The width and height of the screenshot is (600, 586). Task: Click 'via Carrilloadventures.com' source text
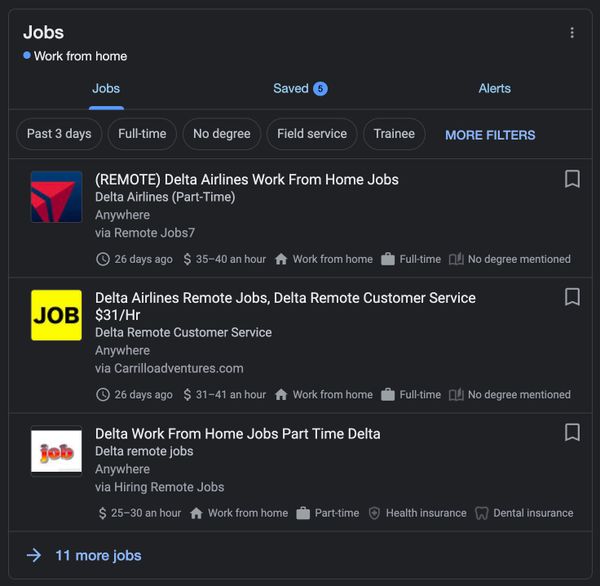(x=169, y=368)
